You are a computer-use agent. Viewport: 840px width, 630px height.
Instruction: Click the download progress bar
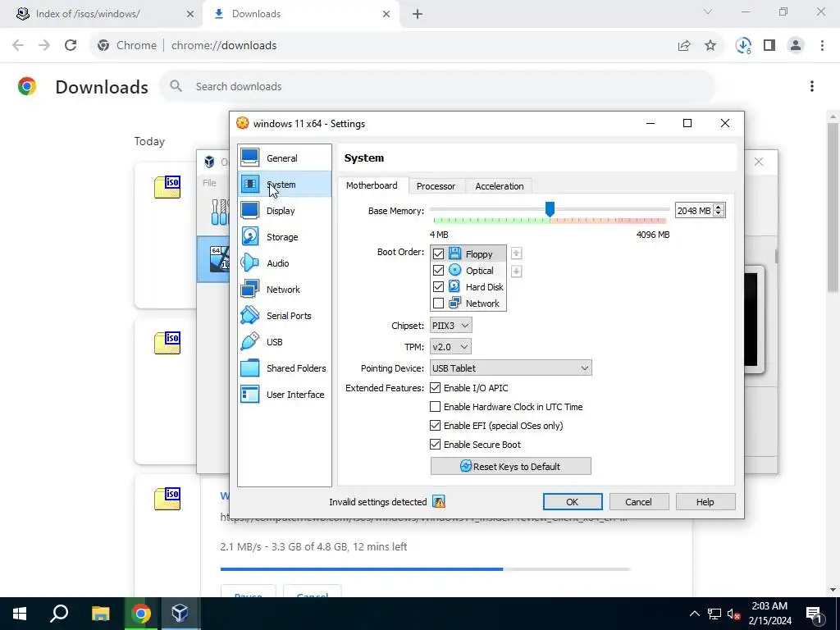click(426, 569)
